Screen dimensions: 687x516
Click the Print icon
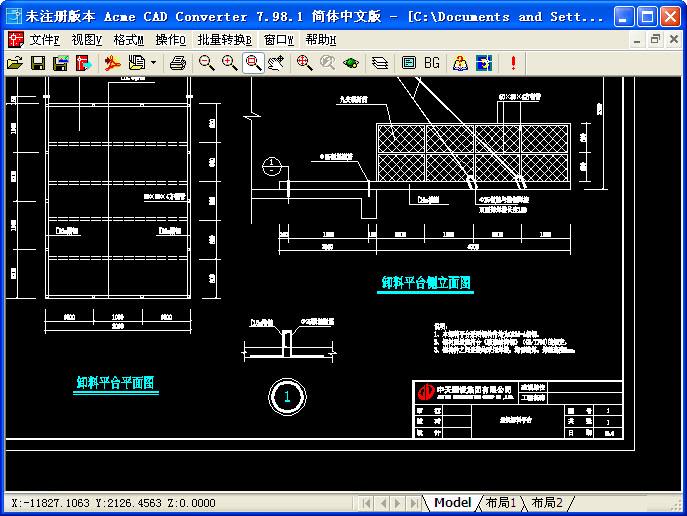(x=178, y=63)
